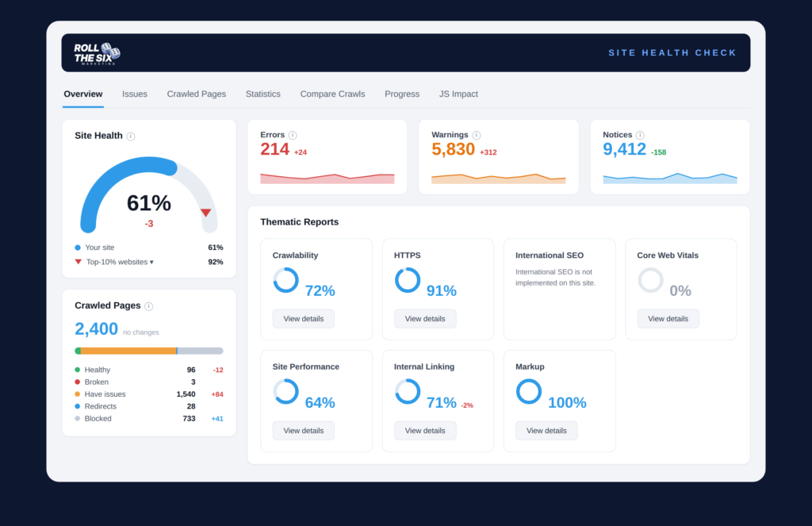Click the Errors info icon
812x526 pixels.
point(293,135)
